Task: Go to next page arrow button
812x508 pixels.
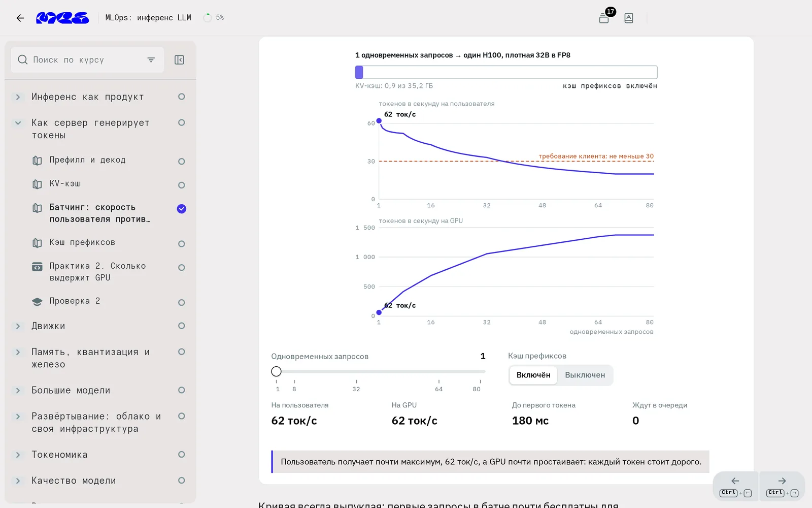Action: tap(782, 486)
